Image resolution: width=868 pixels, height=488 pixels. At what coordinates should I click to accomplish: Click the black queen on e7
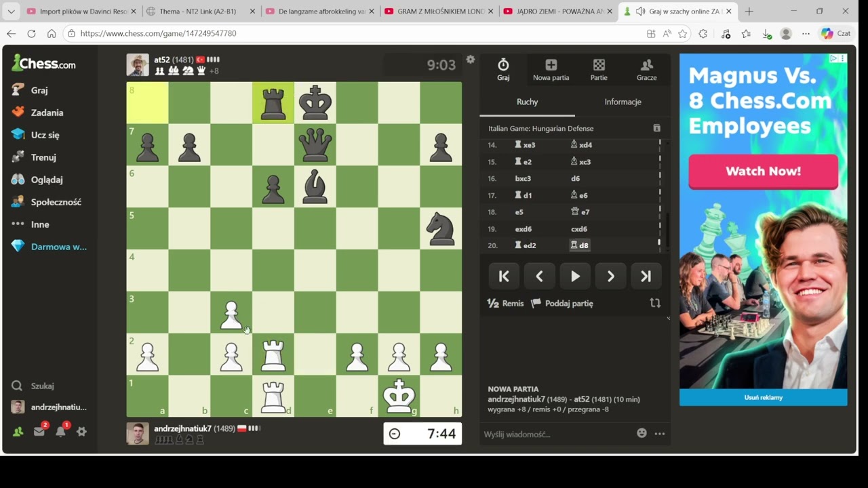315,145
